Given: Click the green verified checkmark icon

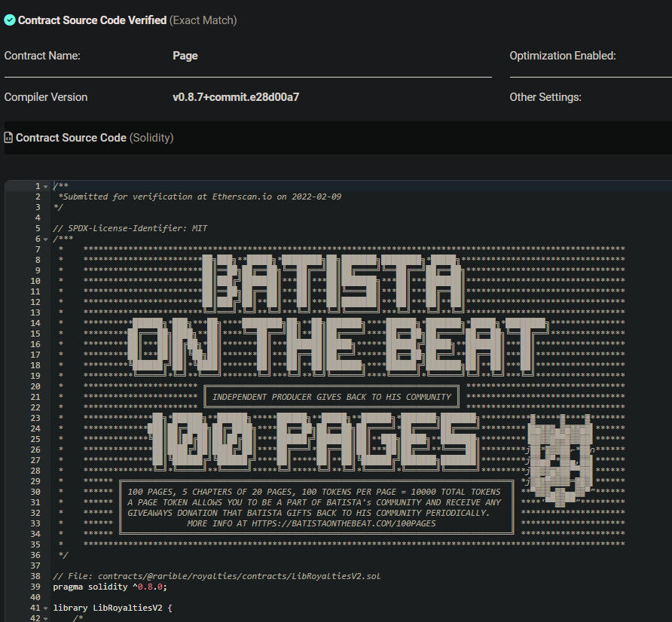Looking at the screenshot, I should click(10, 20).
